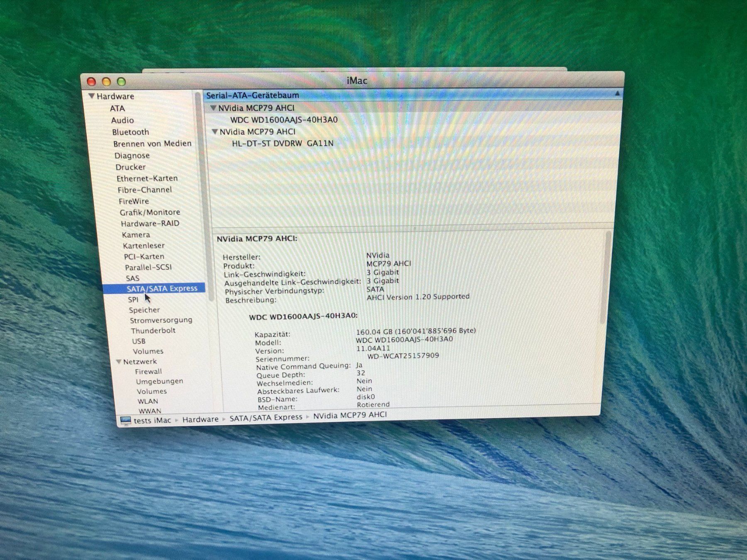Collapse the first NVidia MCP79 AHCI tree node
Screen dimensions: 747x560
[213, 108]
